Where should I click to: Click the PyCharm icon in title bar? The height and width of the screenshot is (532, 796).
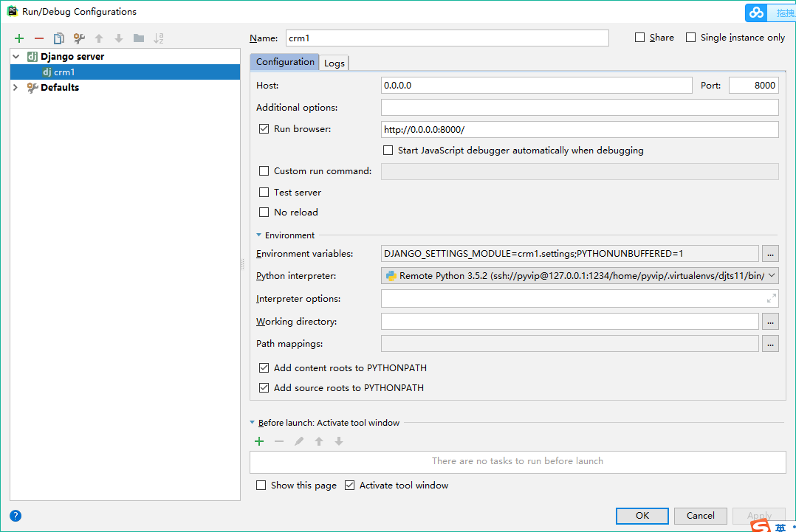click(x=12, y=10)
